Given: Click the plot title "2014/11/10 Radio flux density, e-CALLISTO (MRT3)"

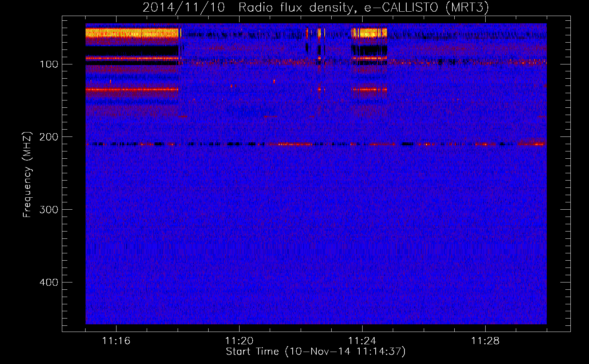Looking at the screenshot, I should pos(316,7).
